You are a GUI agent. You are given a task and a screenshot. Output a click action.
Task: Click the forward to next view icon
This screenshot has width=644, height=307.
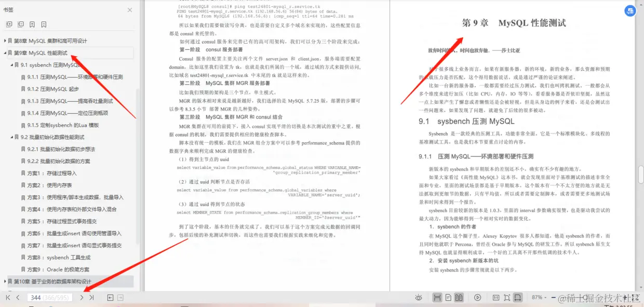[120, 298]
